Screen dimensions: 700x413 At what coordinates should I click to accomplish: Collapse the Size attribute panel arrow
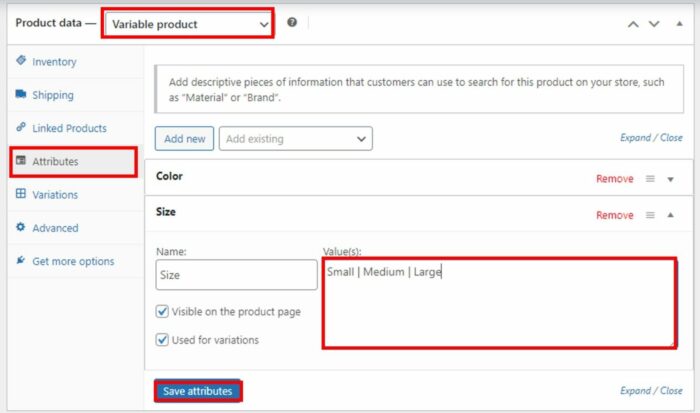coord(671,215)
